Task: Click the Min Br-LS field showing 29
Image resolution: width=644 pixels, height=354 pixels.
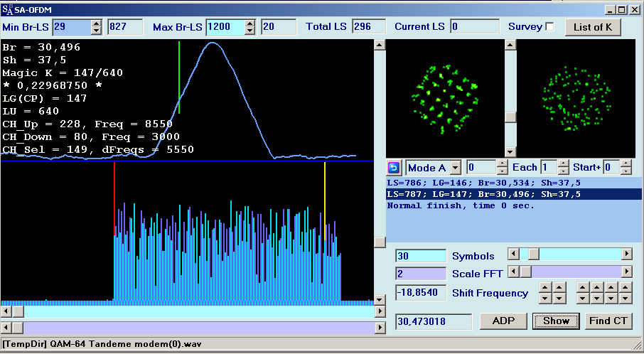Action: tap(73, 27)
